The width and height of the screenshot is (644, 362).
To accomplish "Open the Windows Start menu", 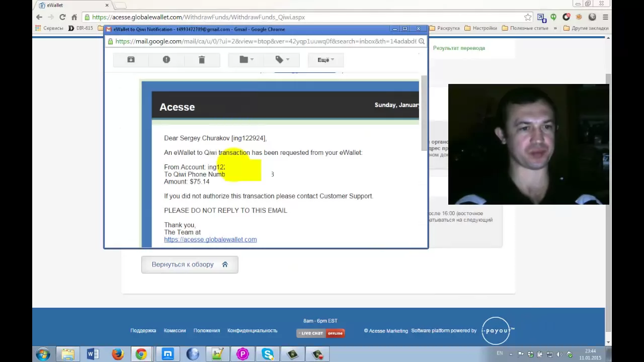I will pos(43,354).
